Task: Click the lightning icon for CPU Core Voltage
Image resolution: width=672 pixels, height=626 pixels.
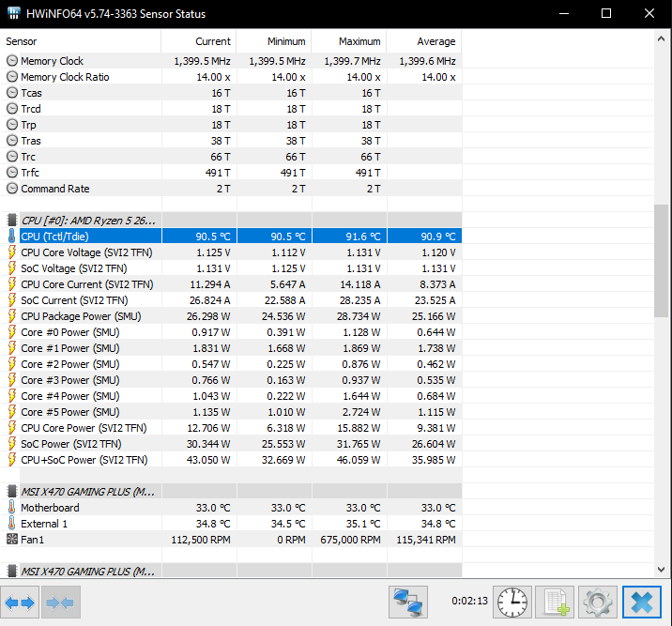Action: click(x=12, y=252)
